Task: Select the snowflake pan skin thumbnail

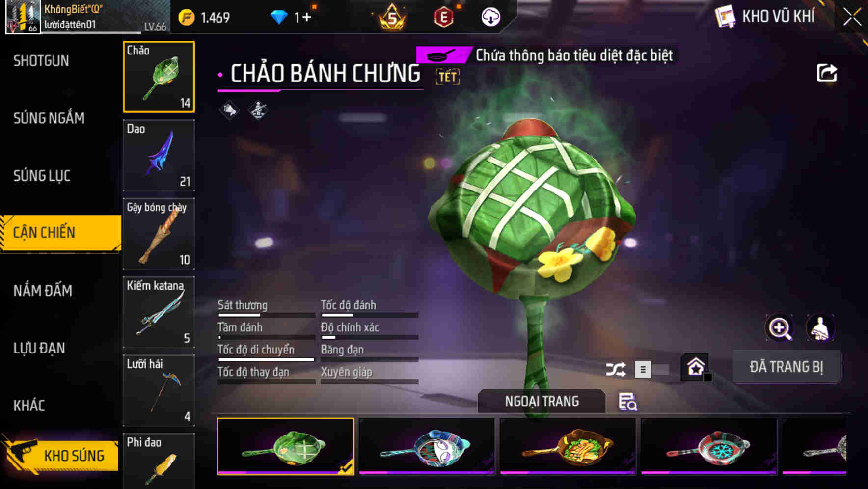Action: click(x=708, y=447)
